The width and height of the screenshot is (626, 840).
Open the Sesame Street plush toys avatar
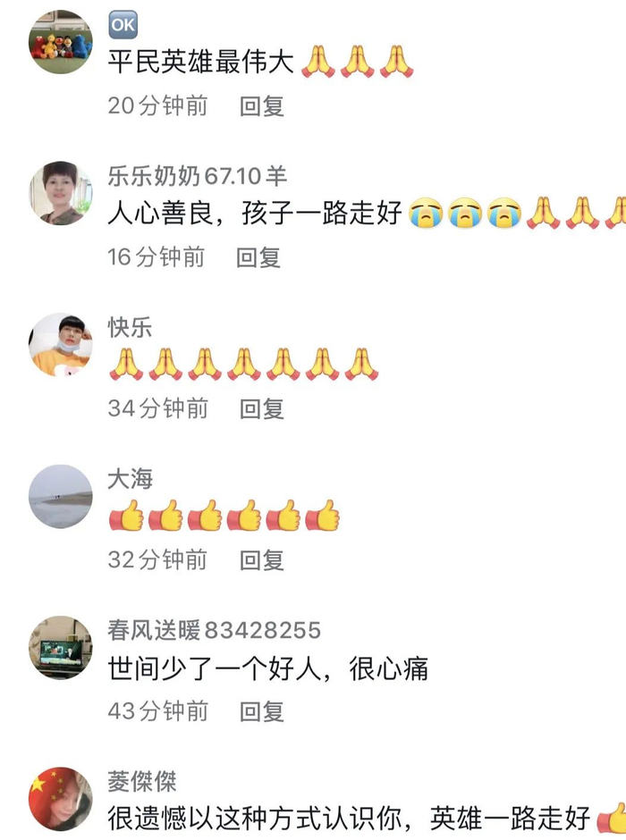60,42
